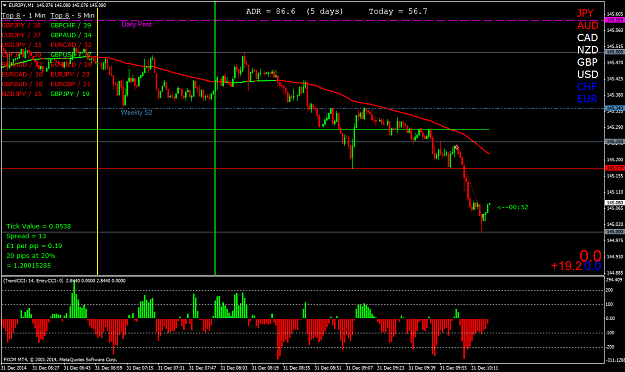The width and height of the screenshot is (625, 372).
Task: Click the 'EURJPY / 23' entry
Action: click(70, 74)
